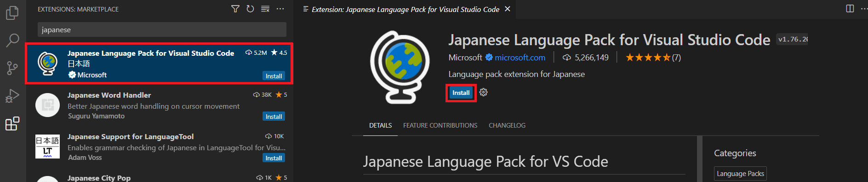868x182 pixels.
Task: Click the Suguru Yamamoto publisher name
Action: (x=96, y=116)
